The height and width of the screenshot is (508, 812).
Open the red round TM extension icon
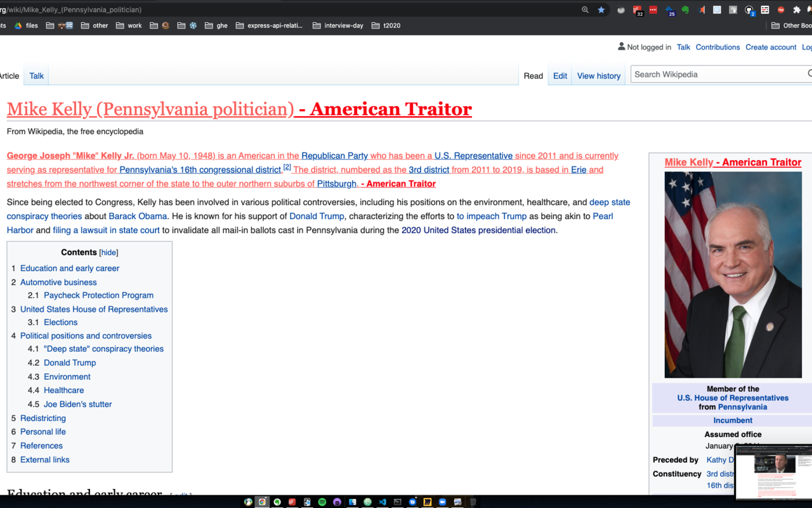[781, 10]
